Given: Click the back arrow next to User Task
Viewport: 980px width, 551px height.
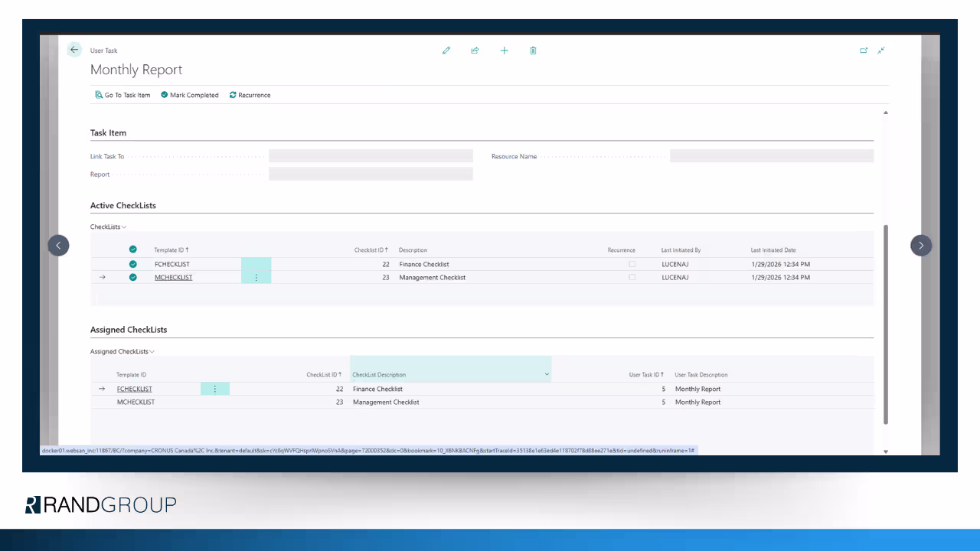Looking at the screenshot, I should tap(74, 50).
